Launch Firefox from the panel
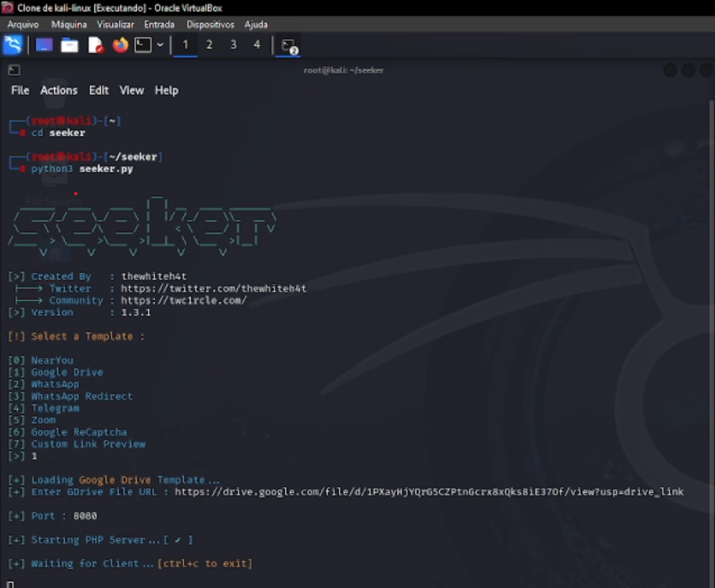This screenshot has height=588, width=715. pyautogui.click(x=121, y=45)
